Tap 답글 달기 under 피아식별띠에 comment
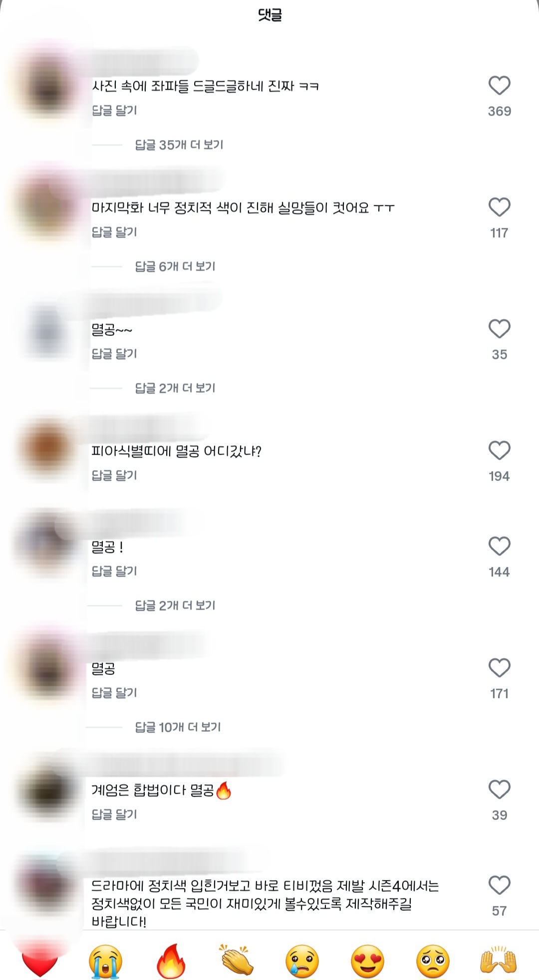Image resolution: width=539 pixels, height=980 pixels. tap(114, 475)
